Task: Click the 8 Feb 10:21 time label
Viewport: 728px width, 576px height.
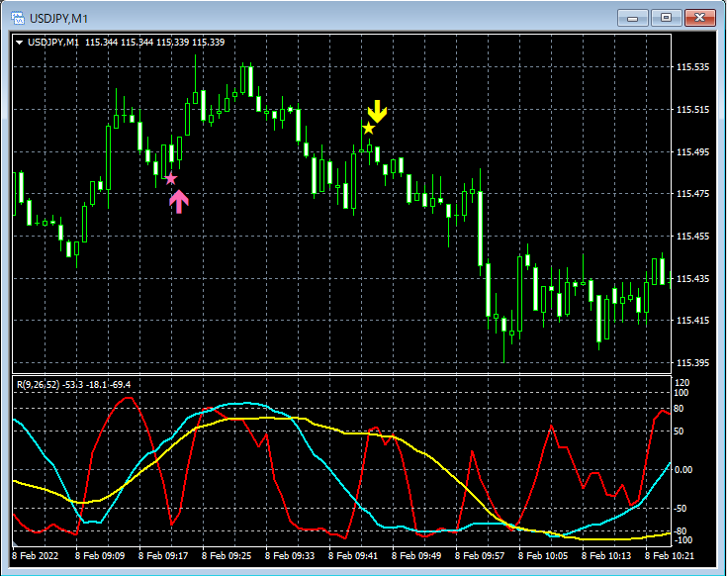Action: point(670,556)
